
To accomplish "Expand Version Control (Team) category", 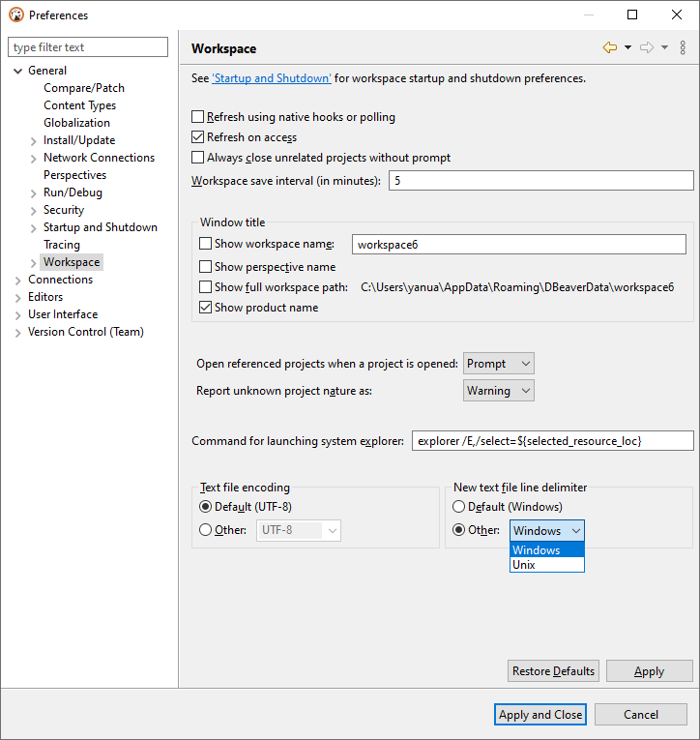I will pos(18,333).
